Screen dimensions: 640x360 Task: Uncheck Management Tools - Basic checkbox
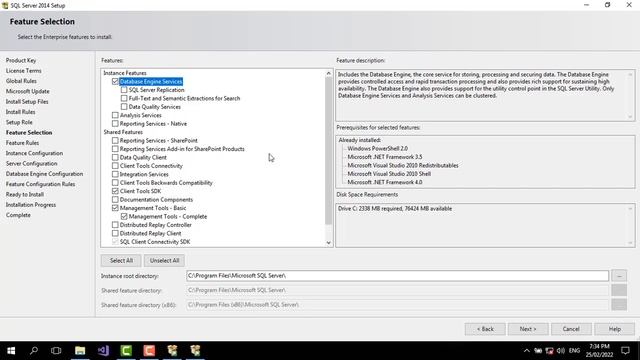pos(115,208)
